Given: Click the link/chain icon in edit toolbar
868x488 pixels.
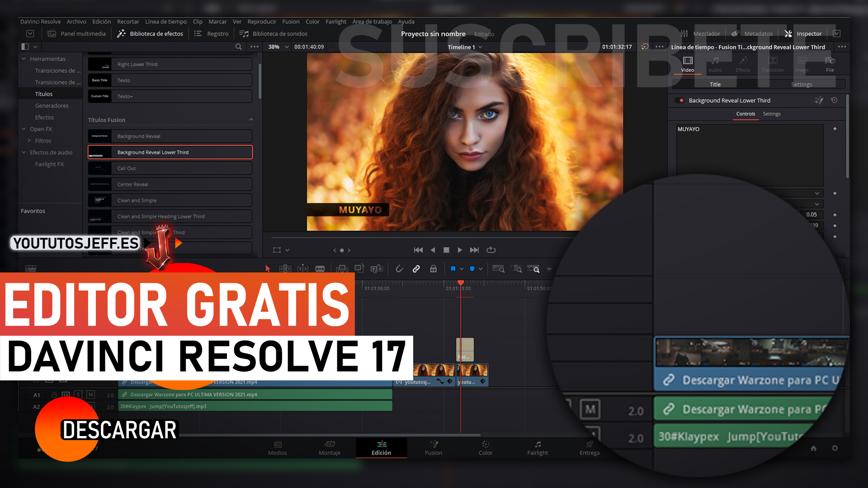Looking at the screenshot, I should 415,268.
